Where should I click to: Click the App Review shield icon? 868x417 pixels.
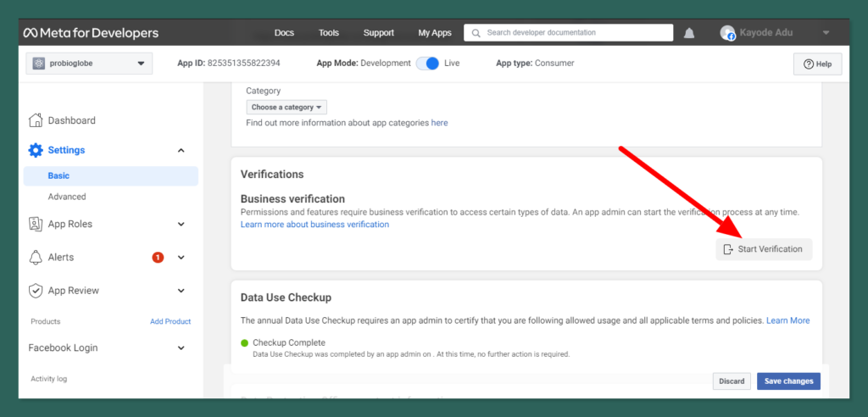(x=36, y=291)
